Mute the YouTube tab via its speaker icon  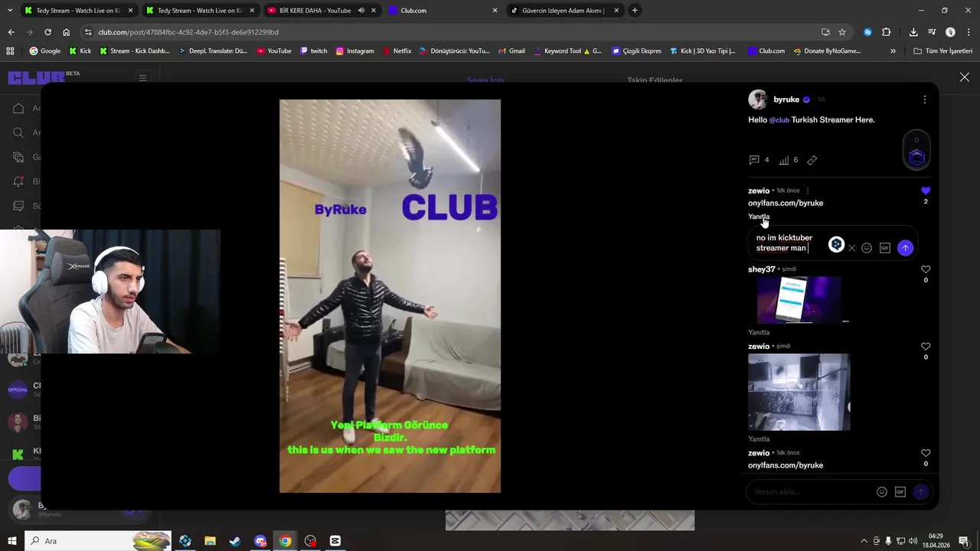(361, 11)
